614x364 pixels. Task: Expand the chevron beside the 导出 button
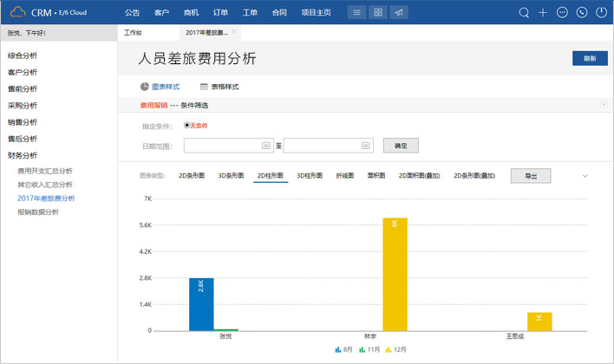tap(585, 176)
